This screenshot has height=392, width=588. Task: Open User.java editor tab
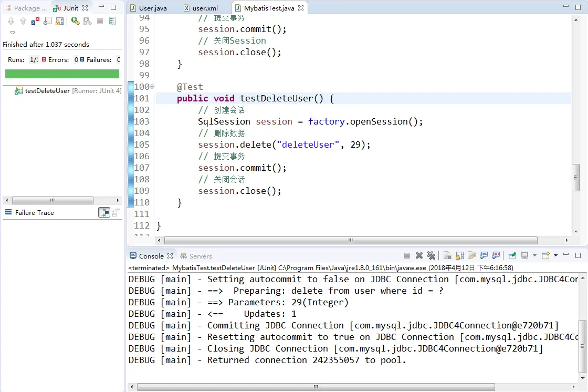[149, 8]
